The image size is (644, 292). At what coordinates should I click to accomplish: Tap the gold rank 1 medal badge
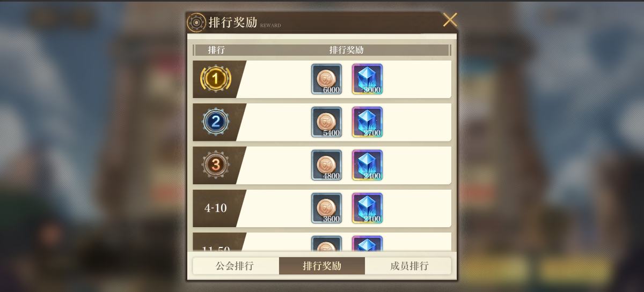point(216,79)
